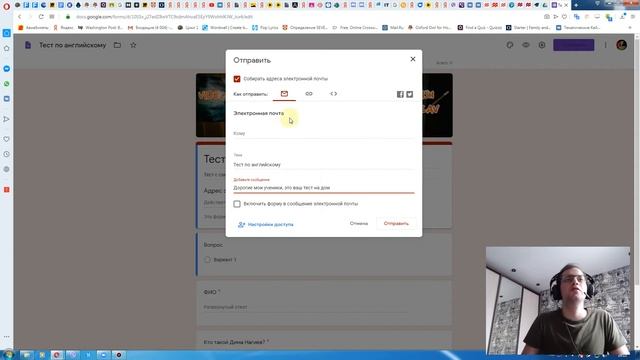Open Opera sidebar player arrow icon
640x360 pixels.
click(7, 119)
